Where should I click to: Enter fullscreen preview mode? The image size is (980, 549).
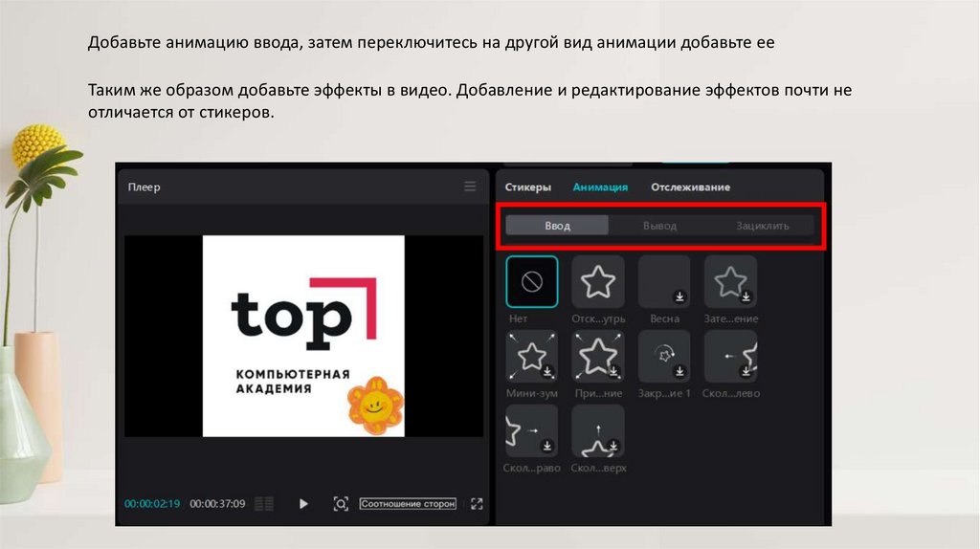coord(477,503)
